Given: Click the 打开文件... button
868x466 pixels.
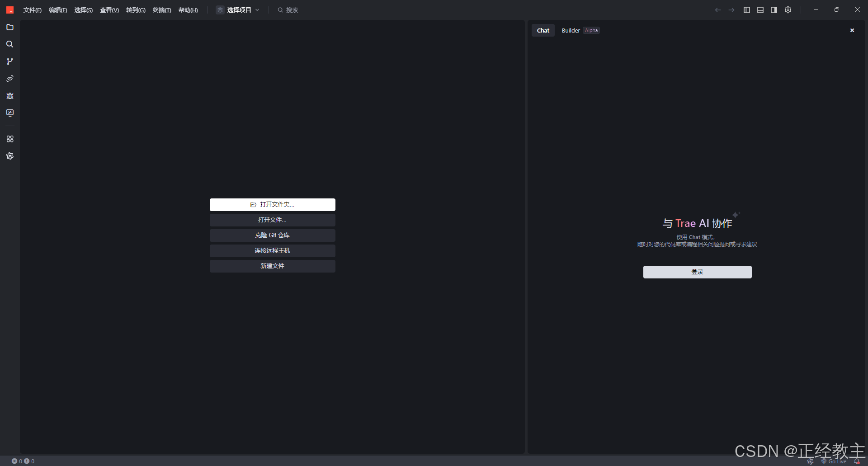Looking at the screenshot, I should point(273,220).
